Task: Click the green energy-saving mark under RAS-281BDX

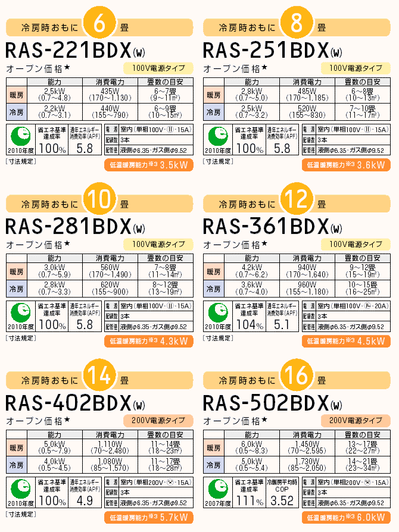Action: click(21, 312)
